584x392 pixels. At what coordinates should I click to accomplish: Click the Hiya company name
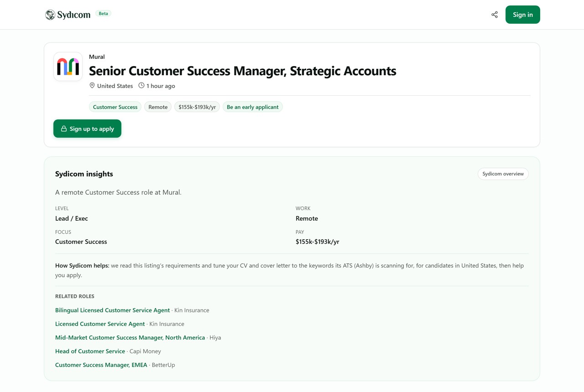[x=215, y=337]
